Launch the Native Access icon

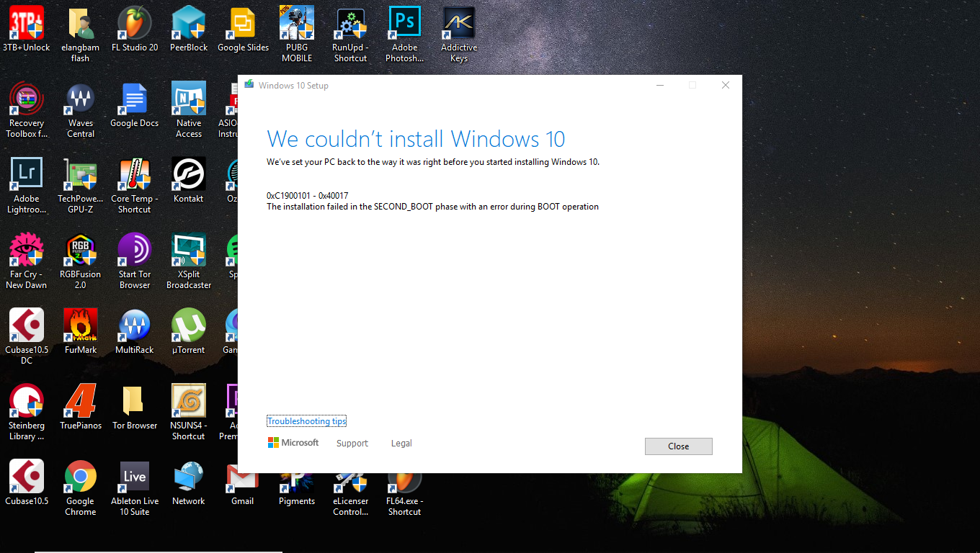tap(189, 110)
